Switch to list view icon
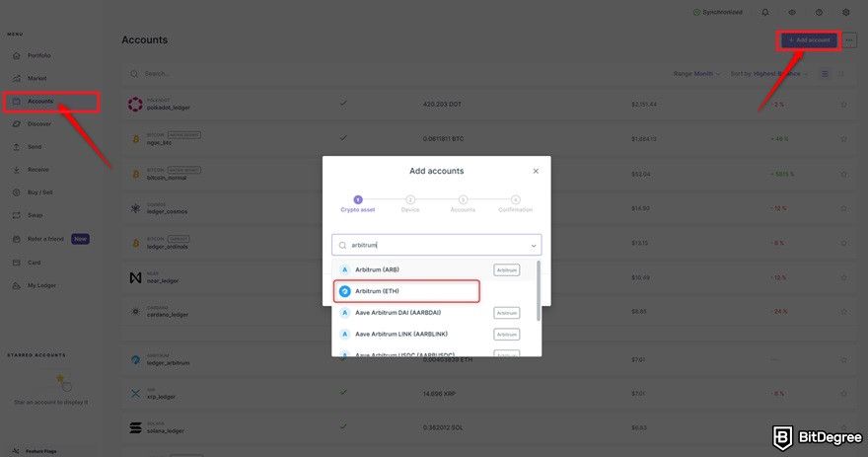This screenshot has height=457, width=868. 825,74
